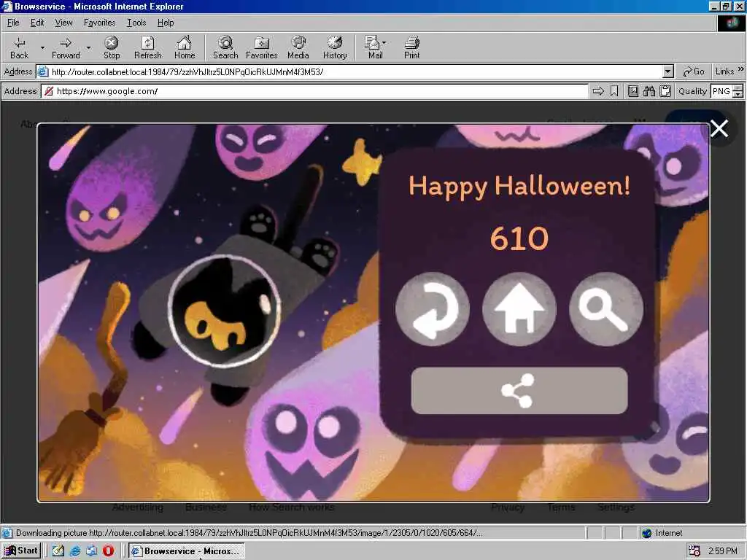The height and width of the screenshot is (560, 747).
Task: Click the Browservice arrow go icon
Action: [598, 91]
